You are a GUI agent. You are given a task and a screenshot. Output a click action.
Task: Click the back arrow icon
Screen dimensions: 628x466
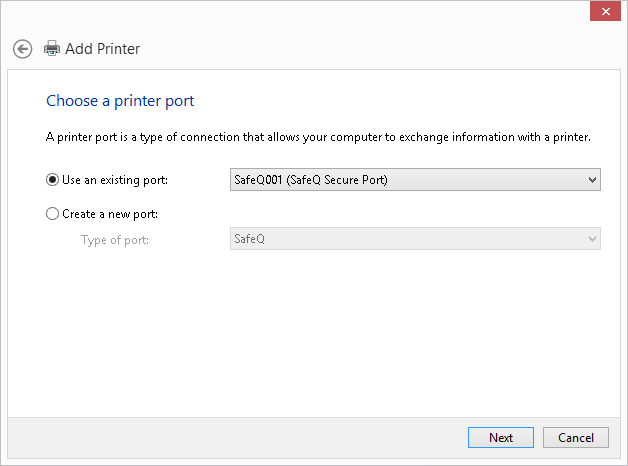tap(22, 48)
